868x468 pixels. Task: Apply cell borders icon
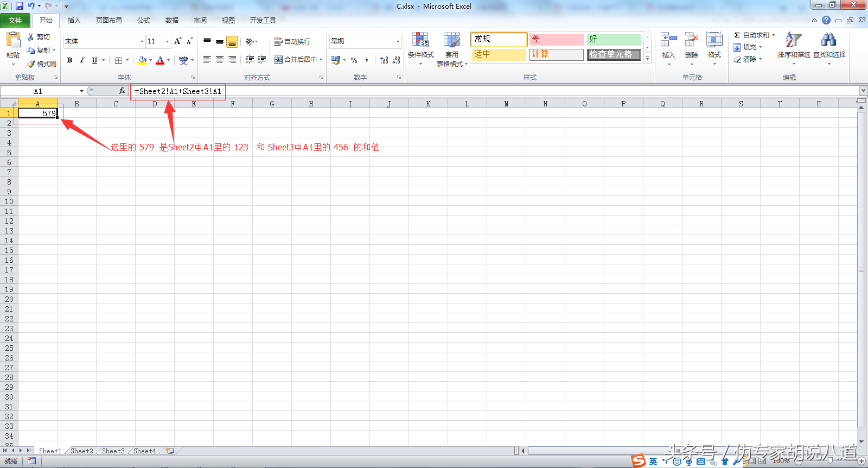point(118,60)
